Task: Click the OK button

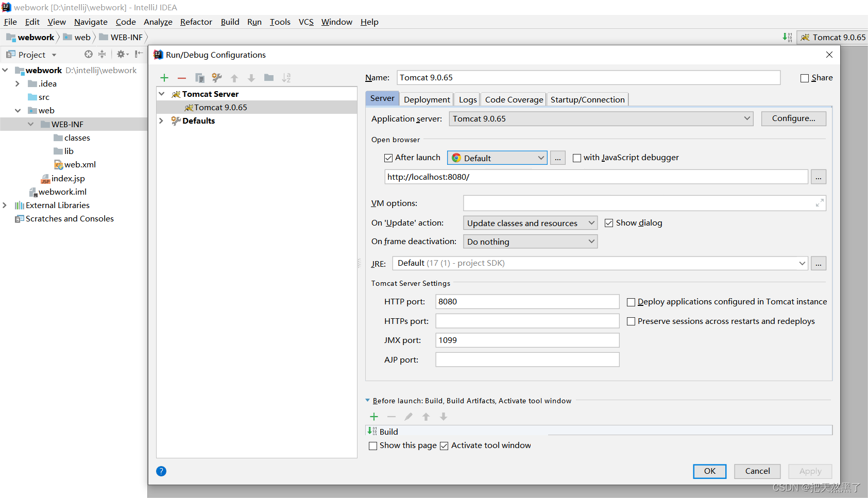Action: click(710, 471)
